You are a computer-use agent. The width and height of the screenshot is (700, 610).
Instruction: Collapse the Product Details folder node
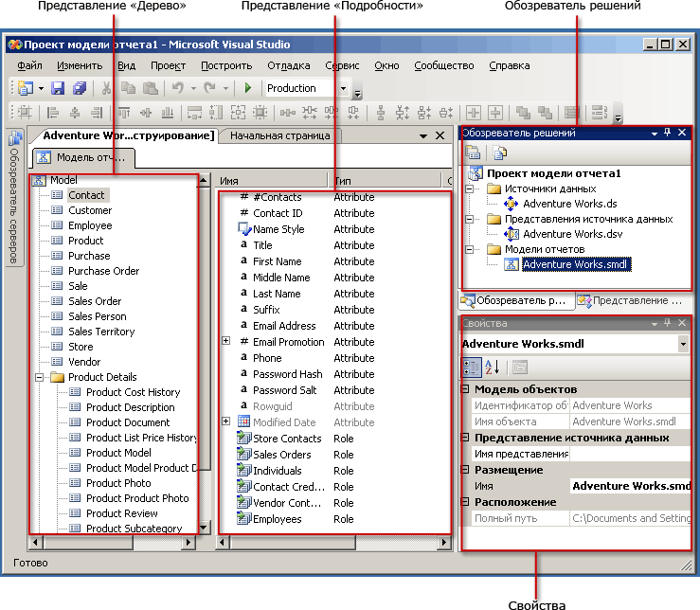(x=40, y=377)
